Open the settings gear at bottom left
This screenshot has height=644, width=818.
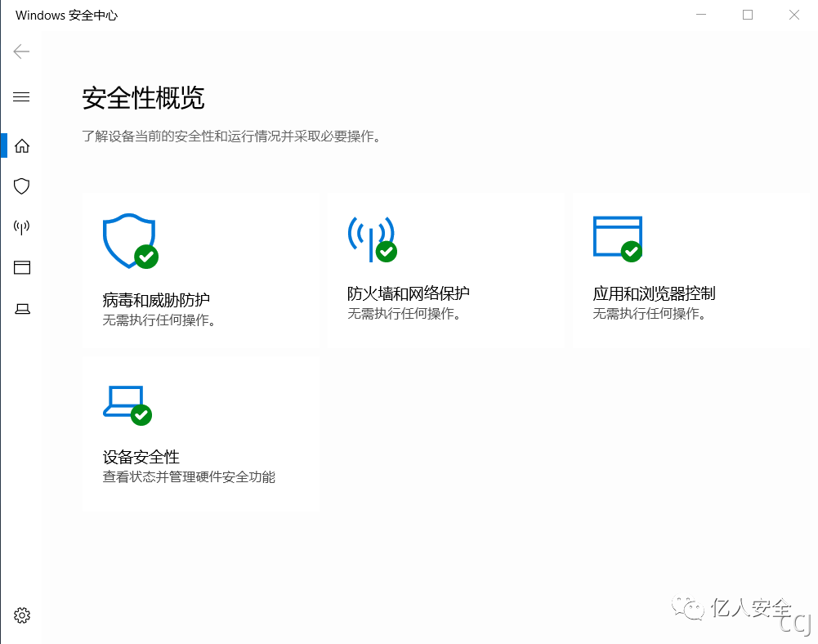tap(21, 615)
